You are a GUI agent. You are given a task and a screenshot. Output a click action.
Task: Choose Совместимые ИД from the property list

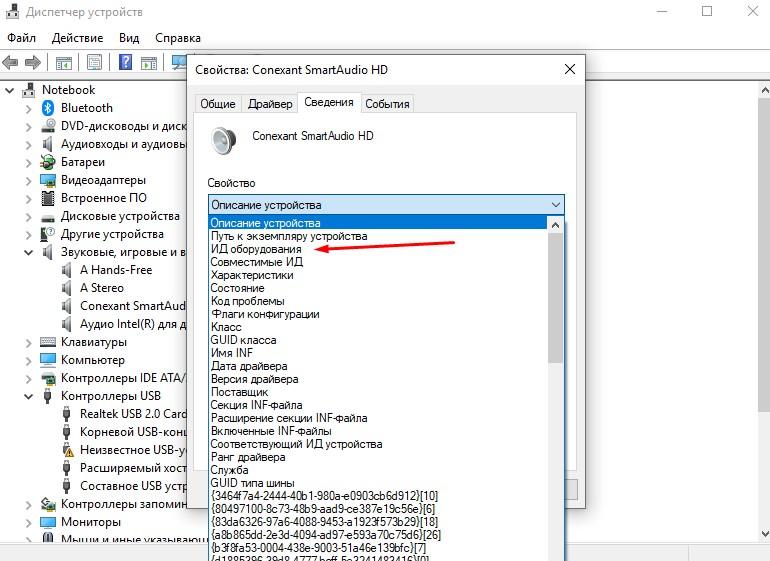tap(256, 262)
